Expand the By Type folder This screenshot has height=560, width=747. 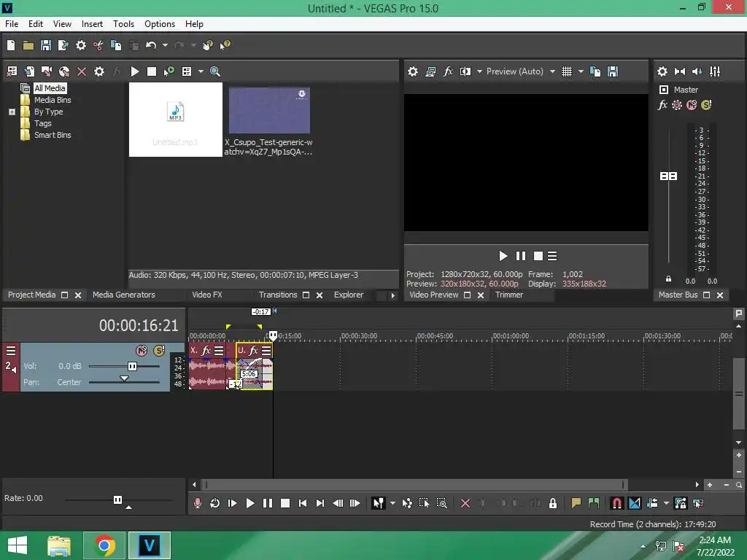click(12, 112)
